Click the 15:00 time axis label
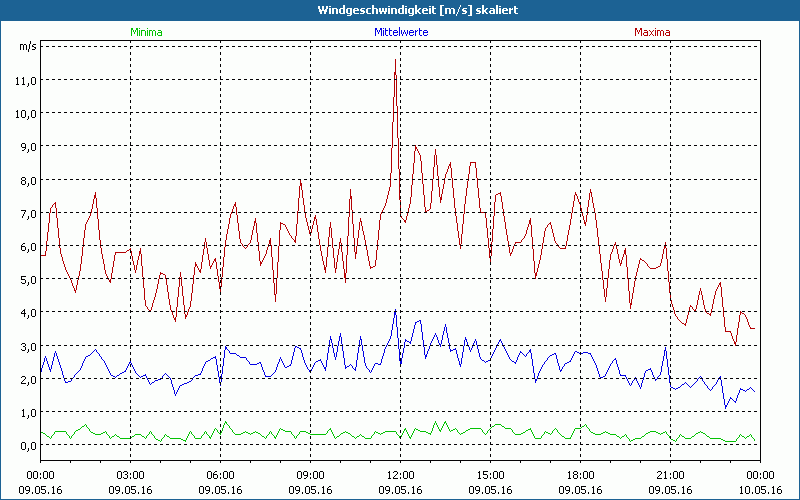This screenshot has width=800, height=500. (490, 476)
